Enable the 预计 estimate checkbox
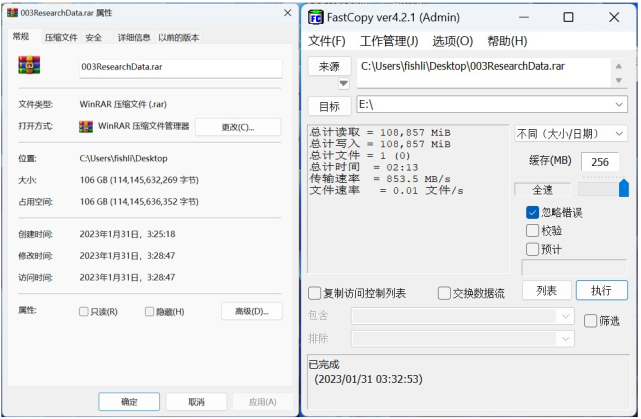 pyautogui.click(x=532, y=249)
